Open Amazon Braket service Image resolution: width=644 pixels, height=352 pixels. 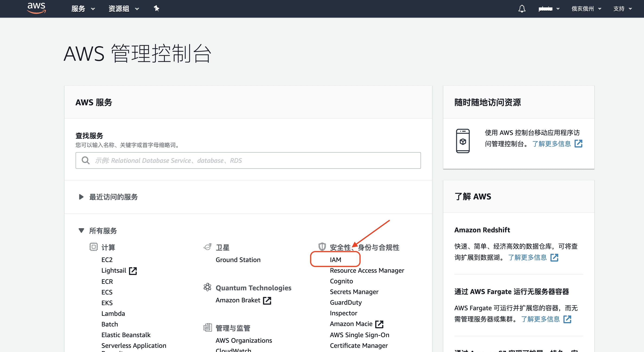coord(238,300)
